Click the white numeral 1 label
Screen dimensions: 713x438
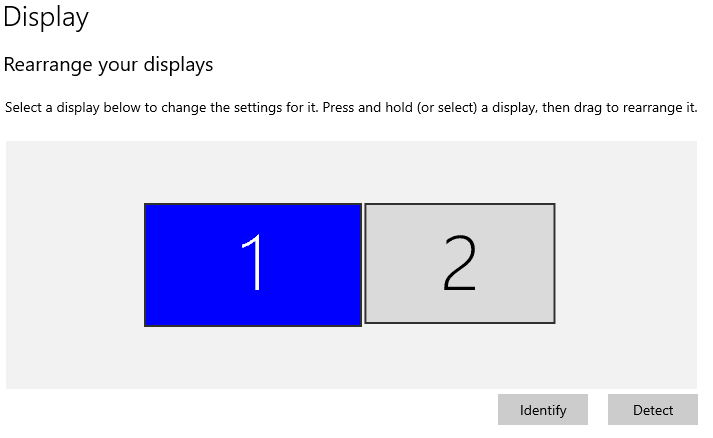252,262
